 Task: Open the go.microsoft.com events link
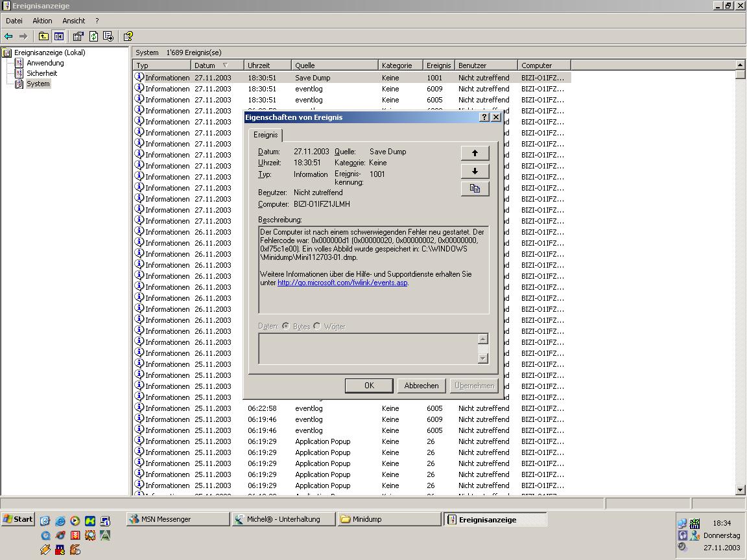pos(342,283)
